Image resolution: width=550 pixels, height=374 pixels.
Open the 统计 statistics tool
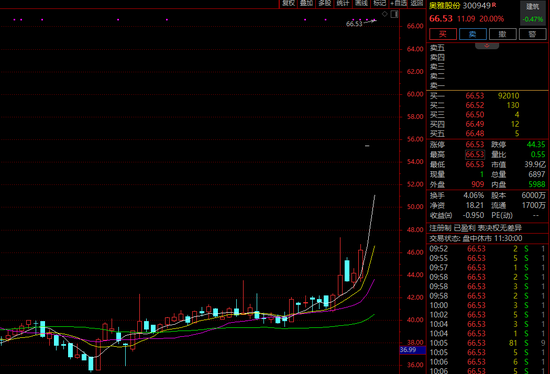click(343, 3)
